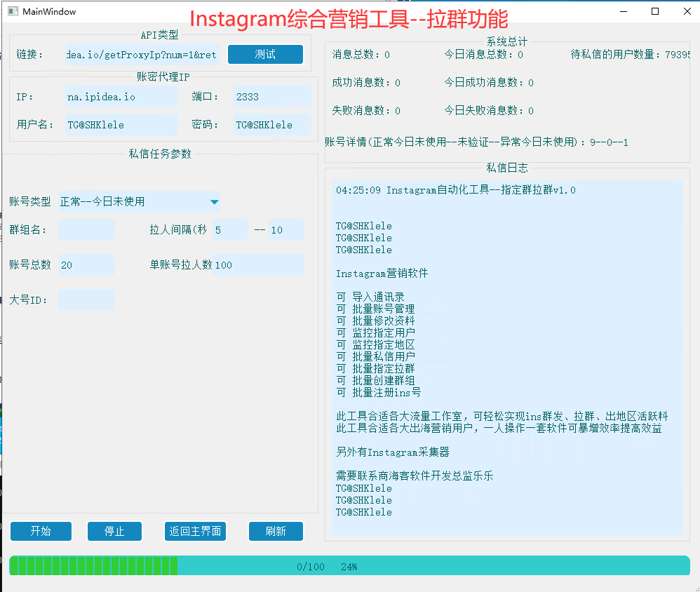The image size is (700, 592).
Task: Click the 开始 button
Action: 41,531
